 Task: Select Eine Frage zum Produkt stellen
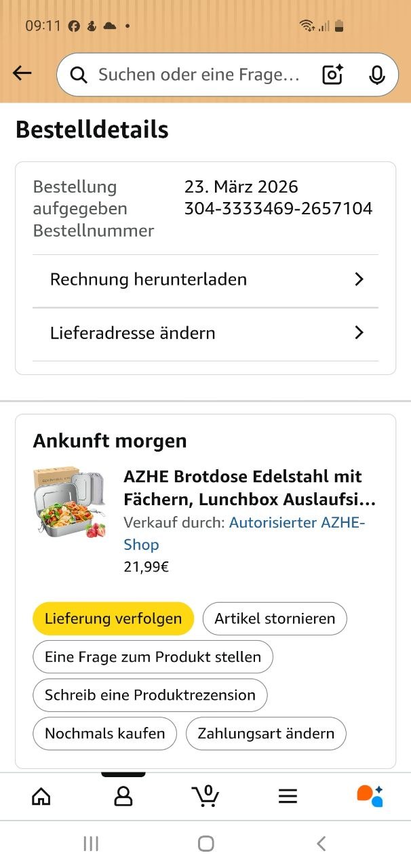point(153,657)
